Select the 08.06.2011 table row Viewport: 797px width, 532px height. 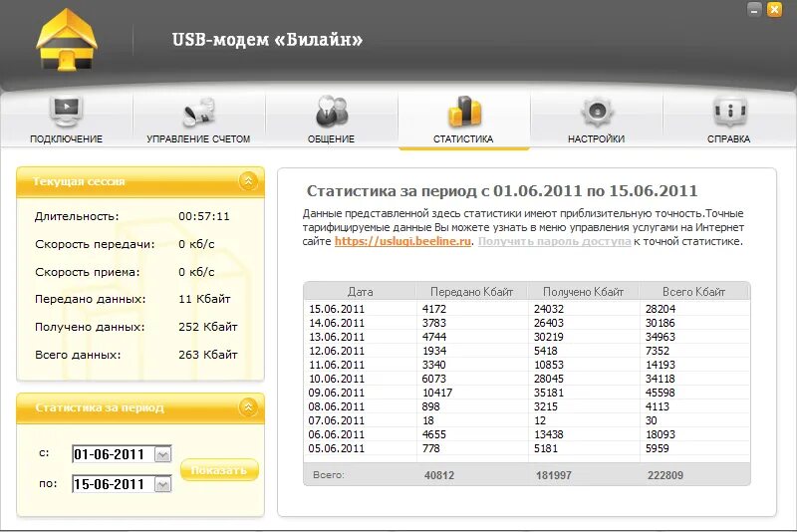point(527,406)
